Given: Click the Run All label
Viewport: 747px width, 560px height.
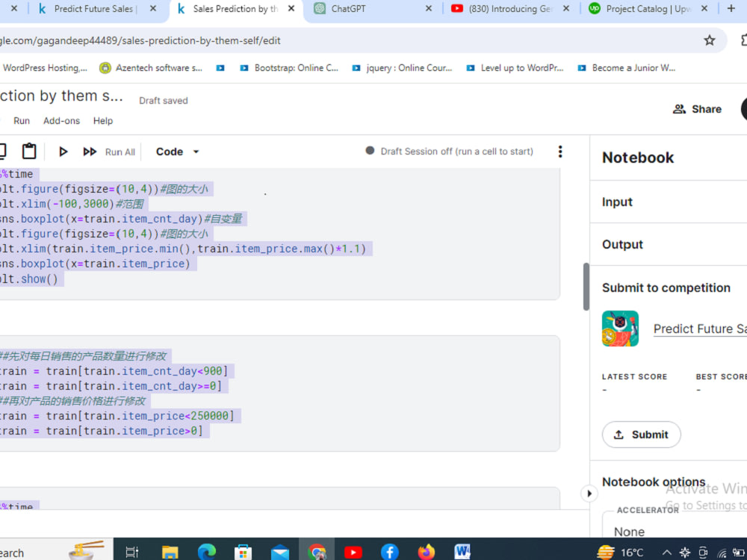Looking at the screenshot, I should point(120,152).
